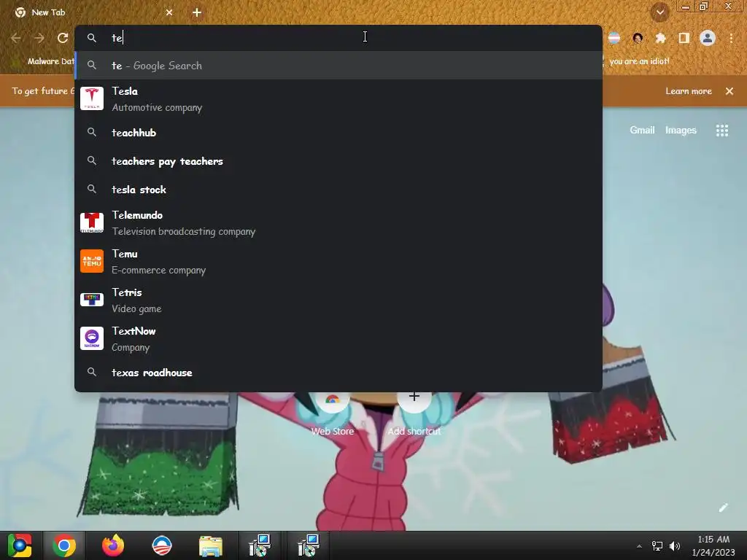
Task: Close the New Tab tab
Action: pyautogui.click(x=169, y=12)
